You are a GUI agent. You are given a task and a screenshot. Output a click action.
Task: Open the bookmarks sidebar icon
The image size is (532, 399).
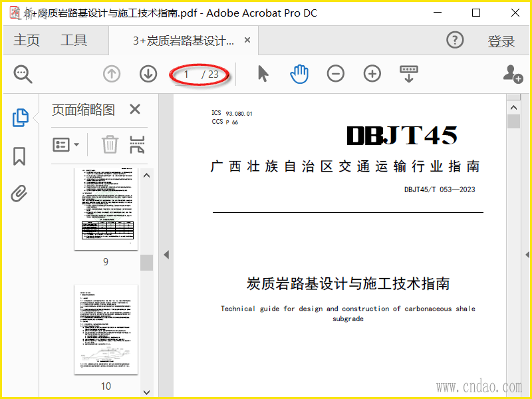point(19,156)
